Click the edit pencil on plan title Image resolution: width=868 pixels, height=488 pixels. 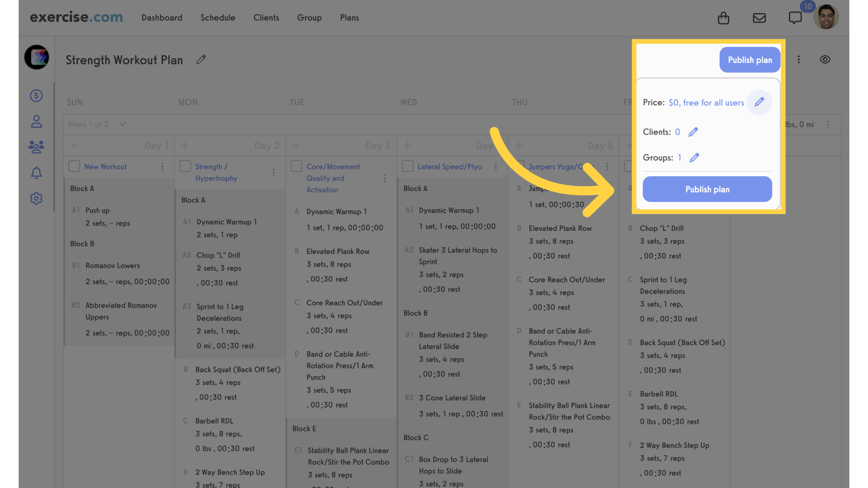[x=201, y=59]
